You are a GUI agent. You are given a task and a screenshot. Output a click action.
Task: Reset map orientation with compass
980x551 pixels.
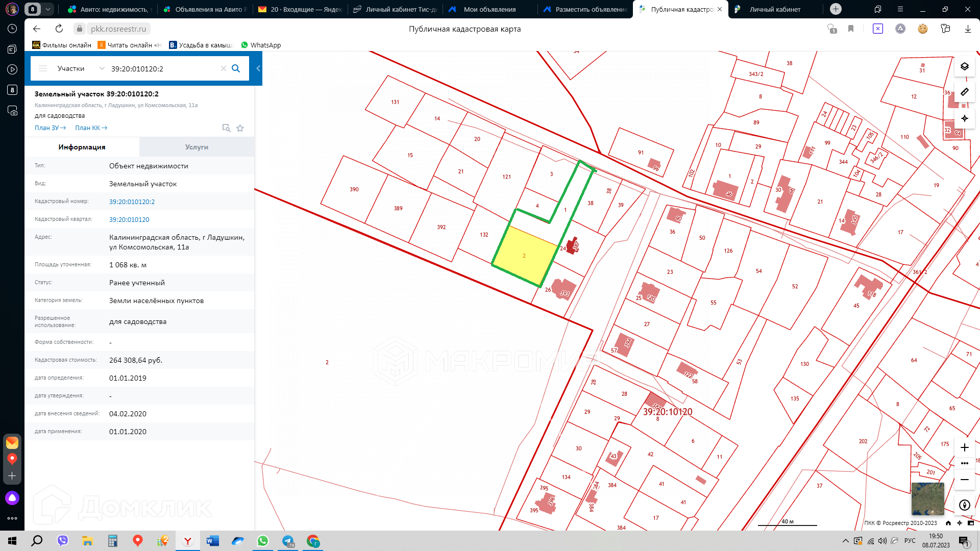coord(964,505)
